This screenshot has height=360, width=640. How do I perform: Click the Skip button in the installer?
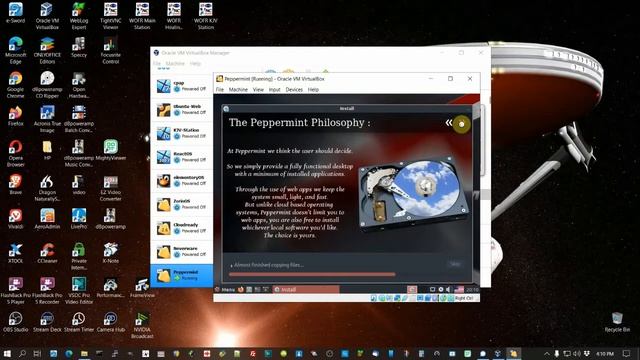(455, 264)
